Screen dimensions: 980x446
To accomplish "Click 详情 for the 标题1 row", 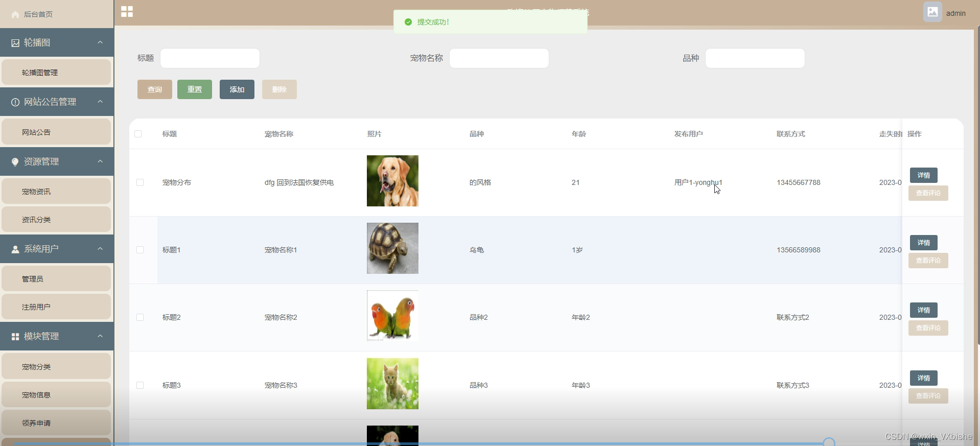I will point(924,243).
